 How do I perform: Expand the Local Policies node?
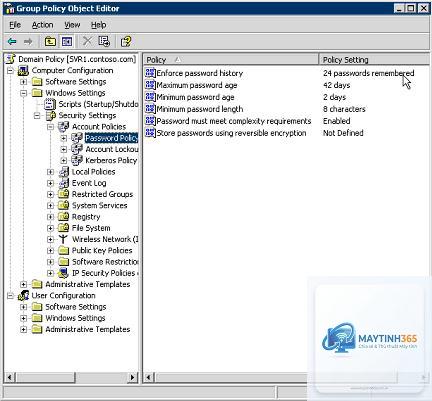pos(50,172)
